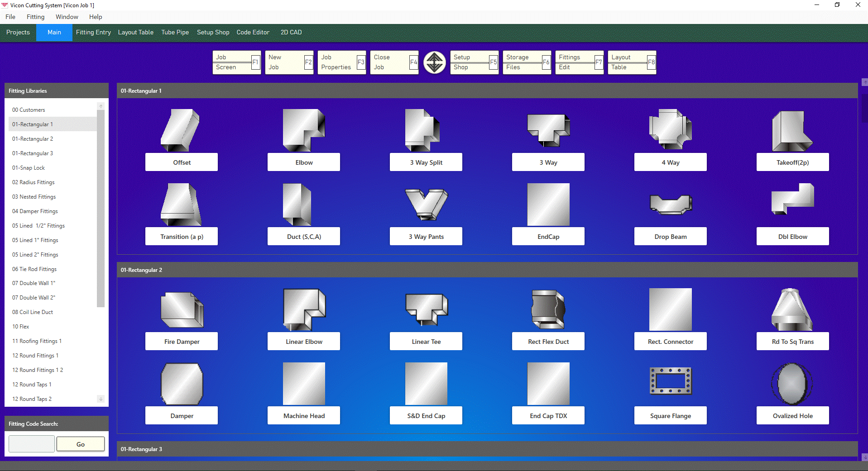Screen dimensions: 868x471
Task: Select the Rd To Sq Trans fitting
Action: coord(792,309)
